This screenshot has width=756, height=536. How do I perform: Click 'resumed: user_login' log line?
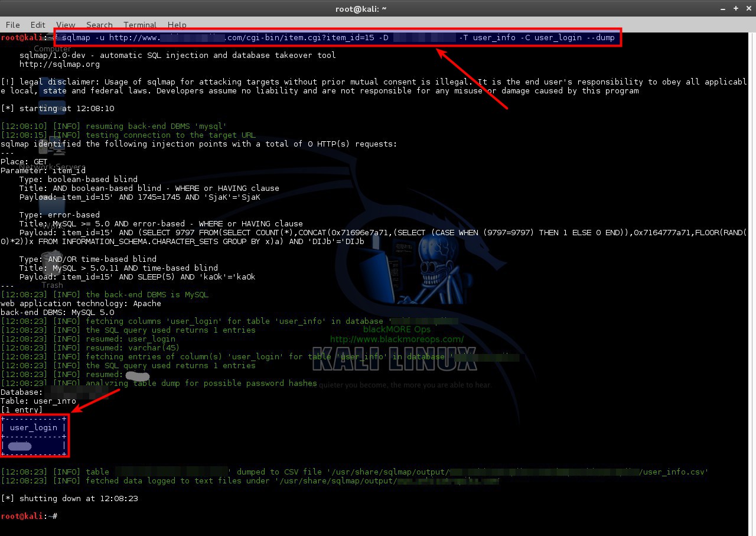(88, 339)
